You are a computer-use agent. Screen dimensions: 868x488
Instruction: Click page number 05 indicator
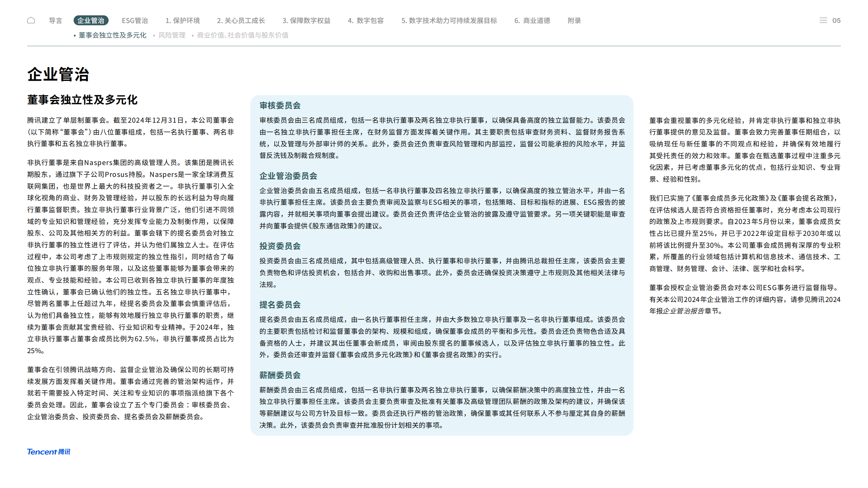836,21
